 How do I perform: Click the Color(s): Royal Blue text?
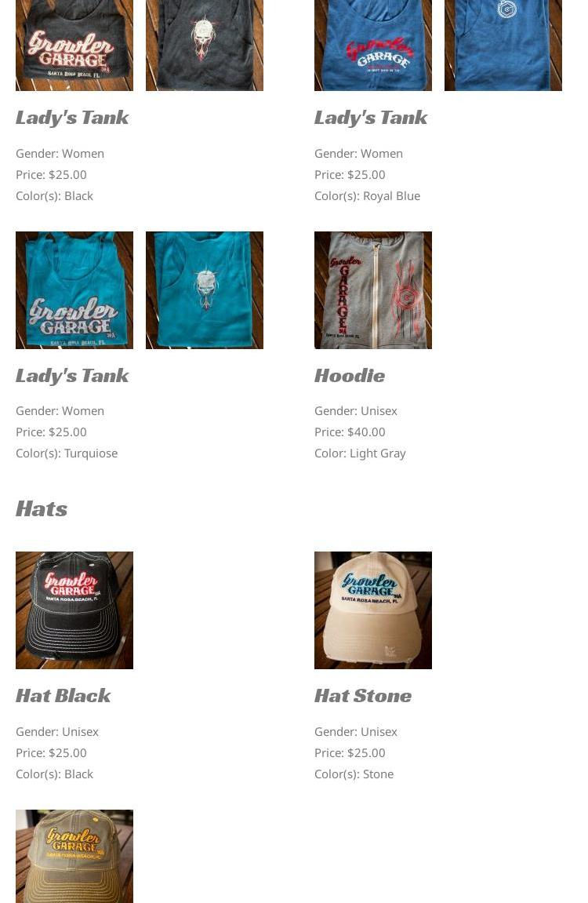tap(367, 196)
